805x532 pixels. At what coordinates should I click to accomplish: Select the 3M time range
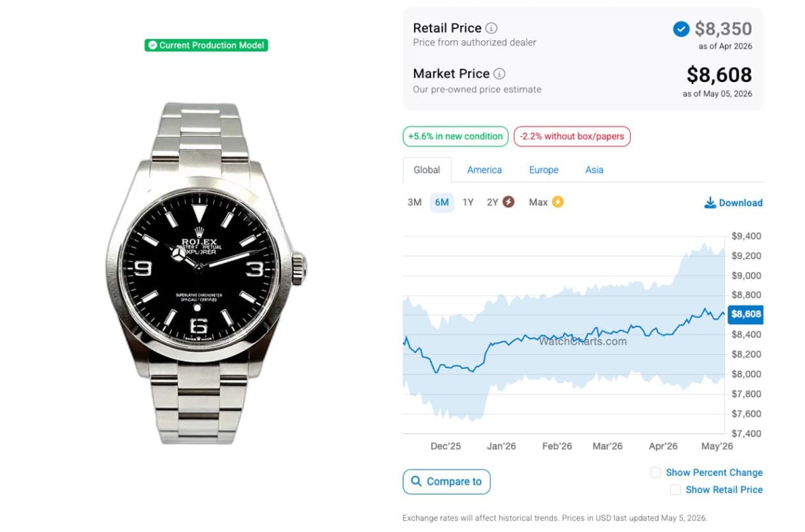415,202
